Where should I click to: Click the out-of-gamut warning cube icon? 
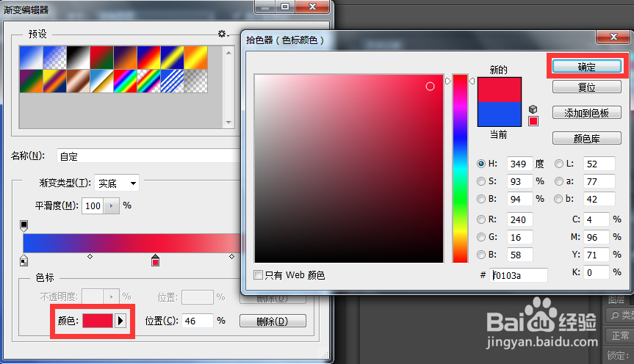[x=533, y=109]
